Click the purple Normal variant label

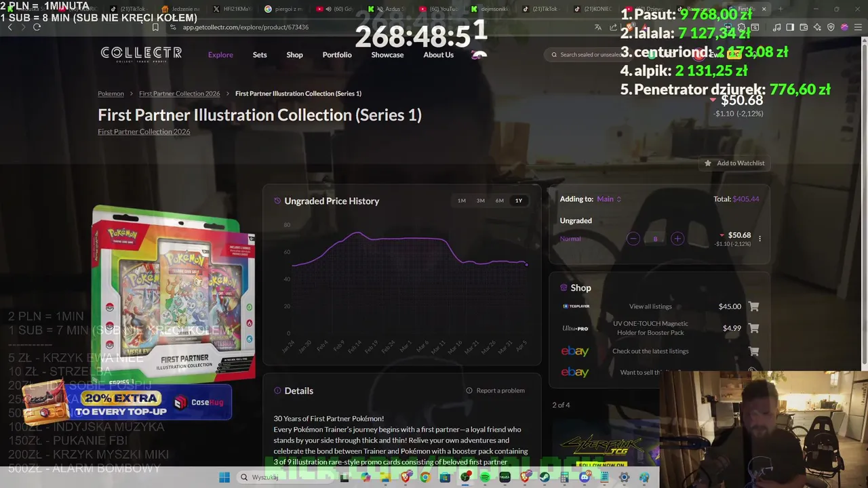(x=570, y=239)
